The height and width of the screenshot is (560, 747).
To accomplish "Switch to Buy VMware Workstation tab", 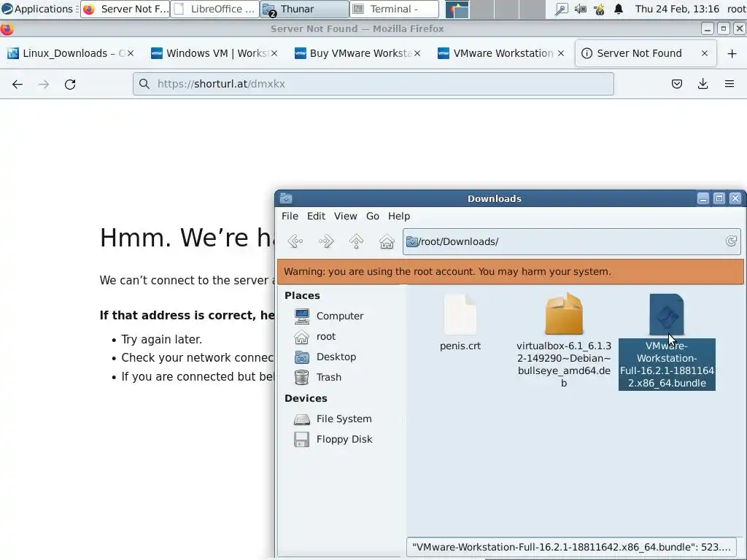I will (357, 53).
